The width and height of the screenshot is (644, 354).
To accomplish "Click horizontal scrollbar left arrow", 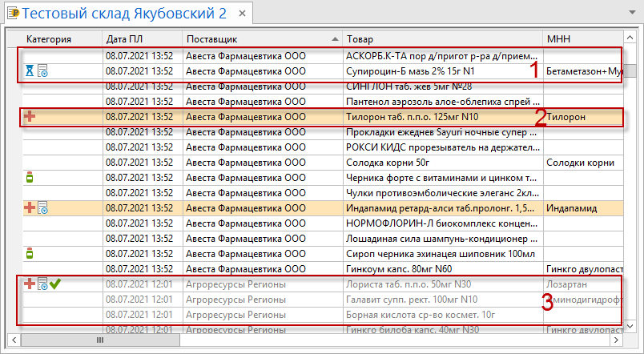I will point(14,340).
